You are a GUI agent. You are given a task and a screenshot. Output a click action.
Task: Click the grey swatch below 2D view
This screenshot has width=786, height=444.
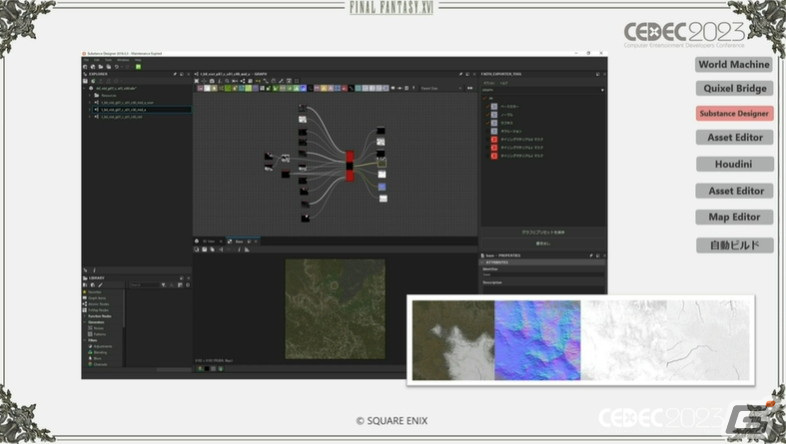214,369
